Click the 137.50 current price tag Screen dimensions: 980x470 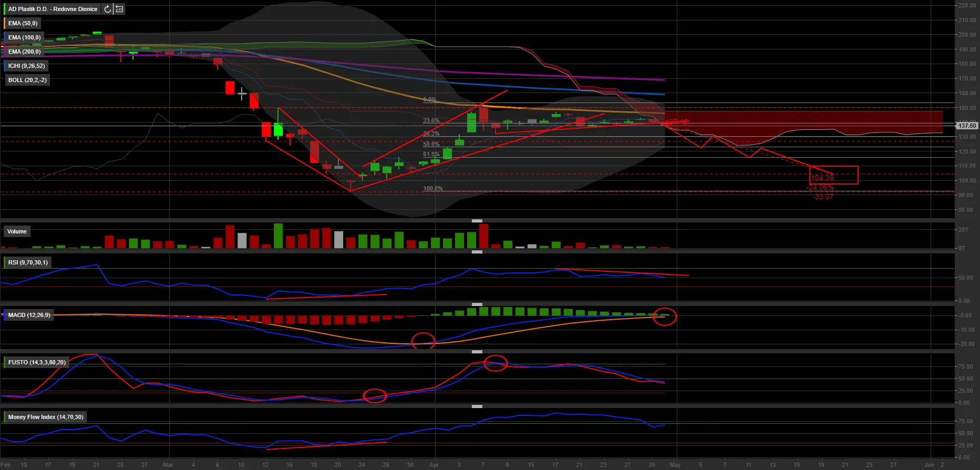point(967,126)
